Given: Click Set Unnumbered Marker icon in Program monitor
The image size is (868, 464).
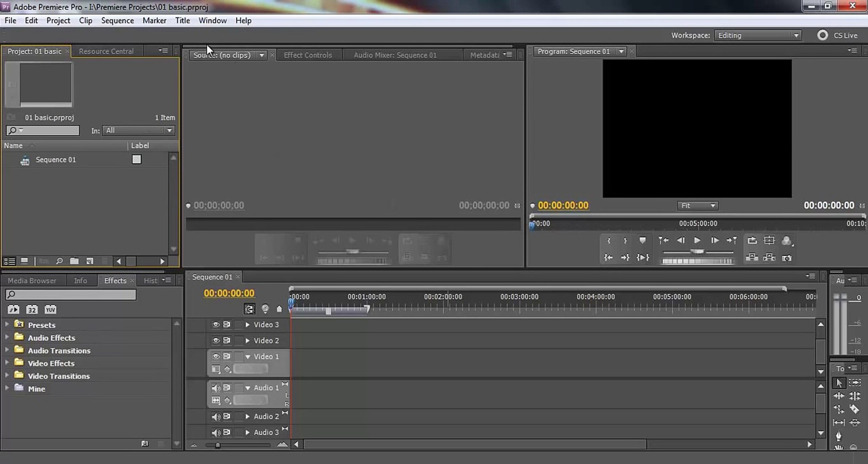Looking at the screenshot, I should point(642,241).
